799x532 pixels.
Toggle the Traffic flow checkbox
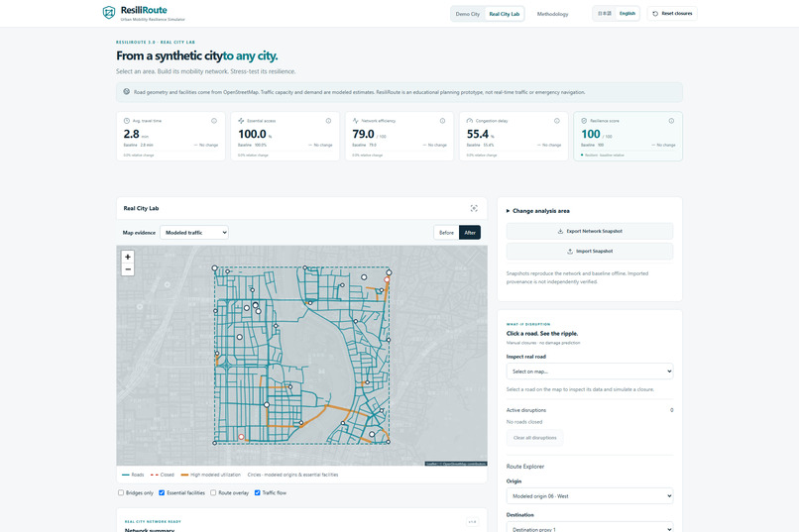(x=258, y=492)
